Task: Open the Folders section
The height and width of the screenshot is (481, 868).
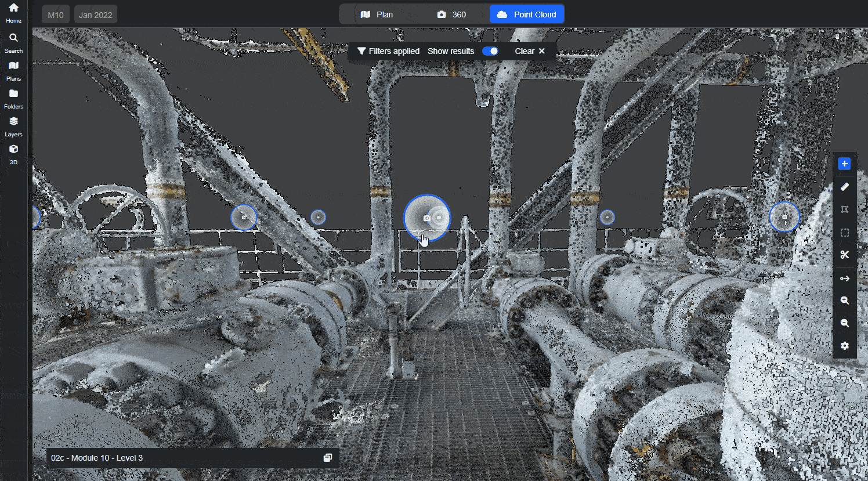Action: [13, 99]
